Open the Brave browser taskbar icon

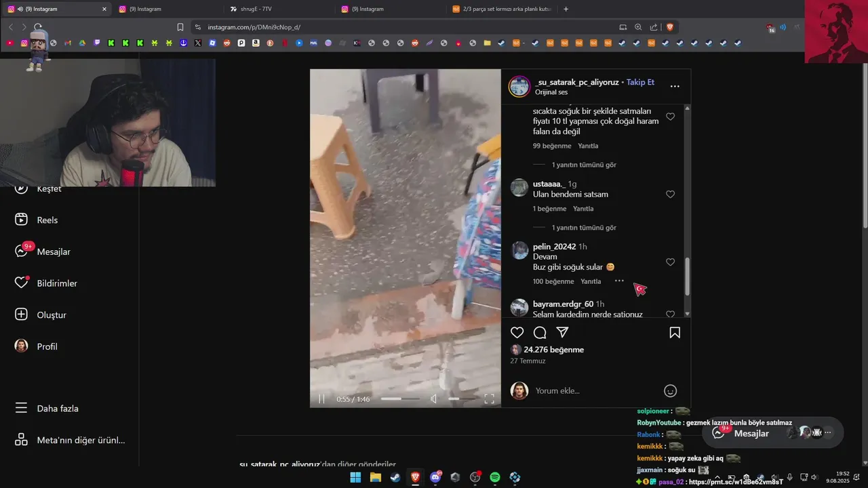[415, 477]
